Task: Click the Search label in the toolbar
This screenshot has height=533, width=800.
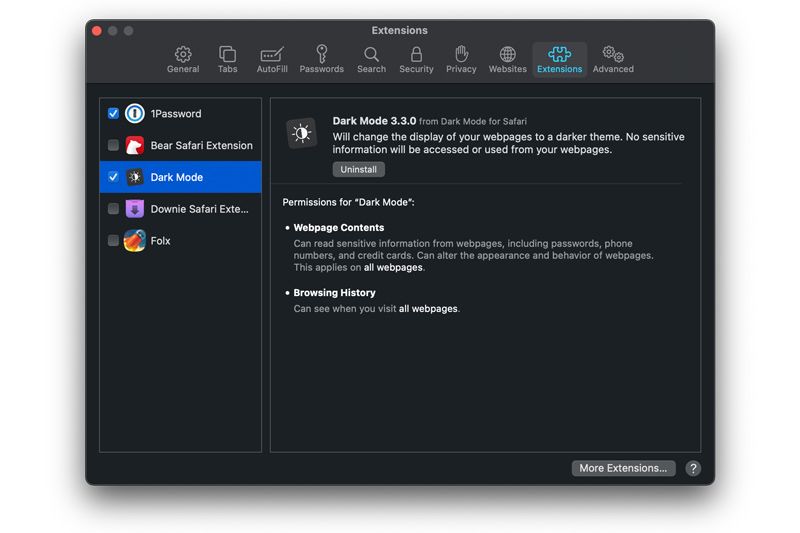Action: [x=371, y=69]
